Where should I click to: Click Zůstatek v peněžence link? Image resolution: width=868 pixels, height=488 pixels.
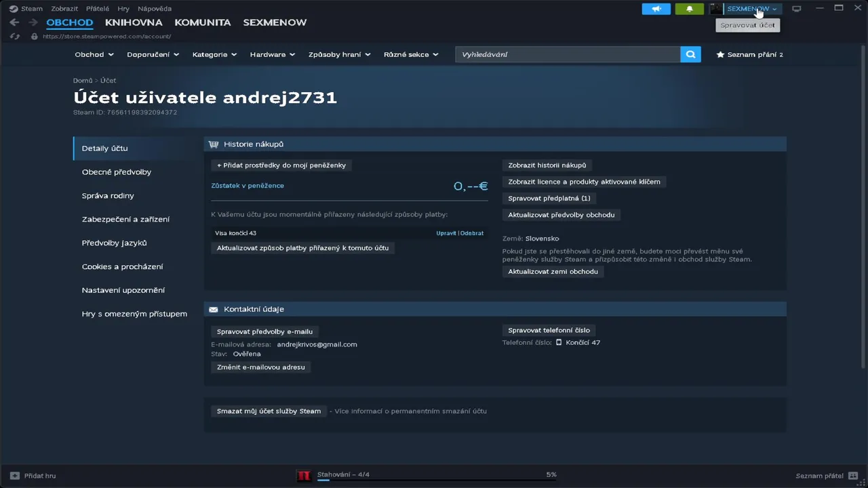click(248, 186)
